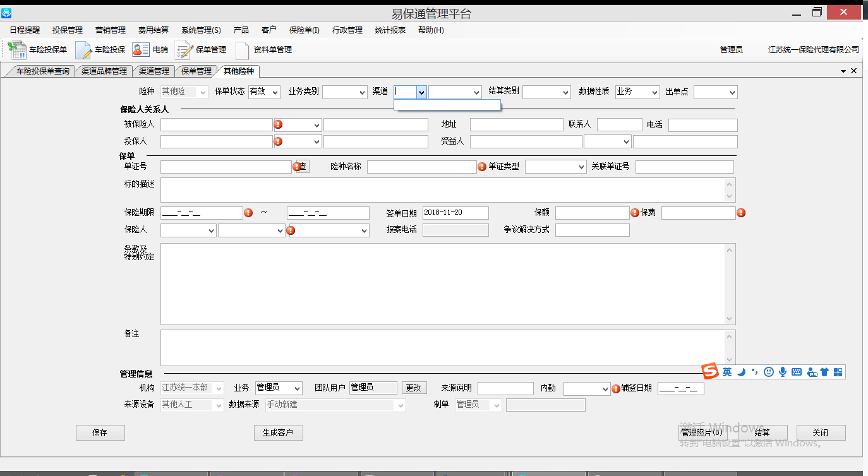Screen dimensions: 868x476
Task: Click the Sogou emoji smiley icon
Action: 769,372
